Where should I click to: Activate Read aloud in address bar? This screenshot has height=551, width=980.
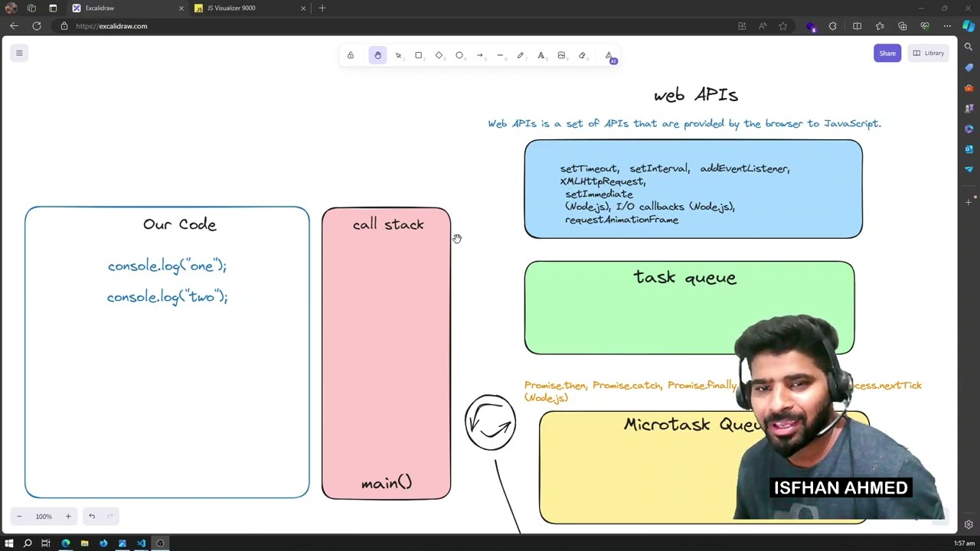(763, 26)
